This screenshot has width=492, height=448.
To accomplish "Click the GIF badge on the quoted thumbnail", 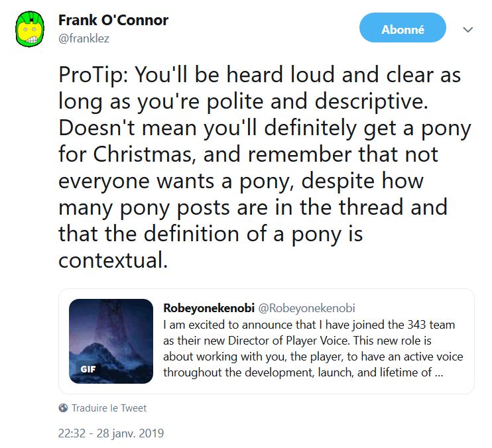I will [88, 369].
